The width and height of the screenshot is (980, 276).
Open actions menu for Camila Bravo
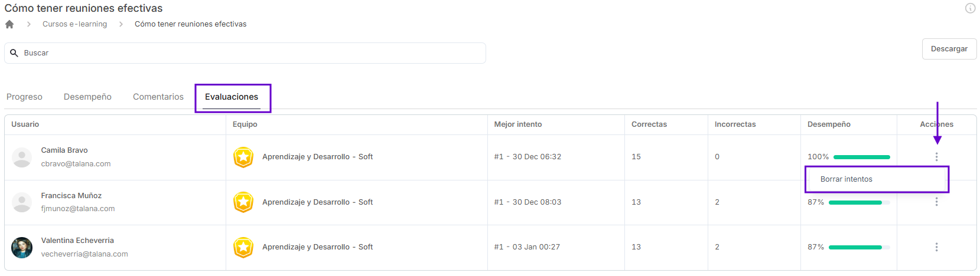pyautogui.click(x=936, y=157)
